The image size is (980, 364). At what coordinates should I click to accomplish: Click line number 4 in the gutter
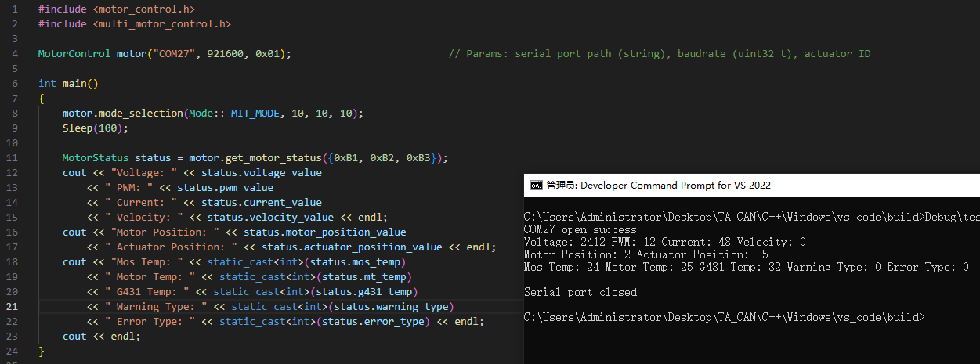[x=15, y=53]
